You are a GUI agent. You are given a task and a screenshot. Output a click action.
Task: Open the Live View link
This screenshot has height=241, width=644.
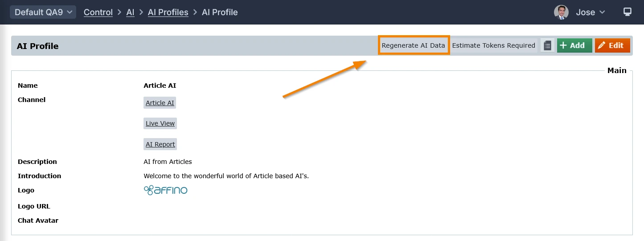(160, 123)
